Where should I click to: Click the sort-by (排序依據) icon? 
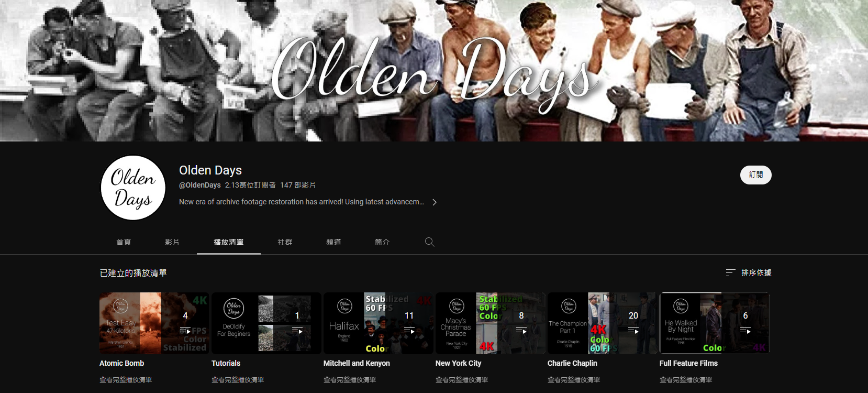730,273
